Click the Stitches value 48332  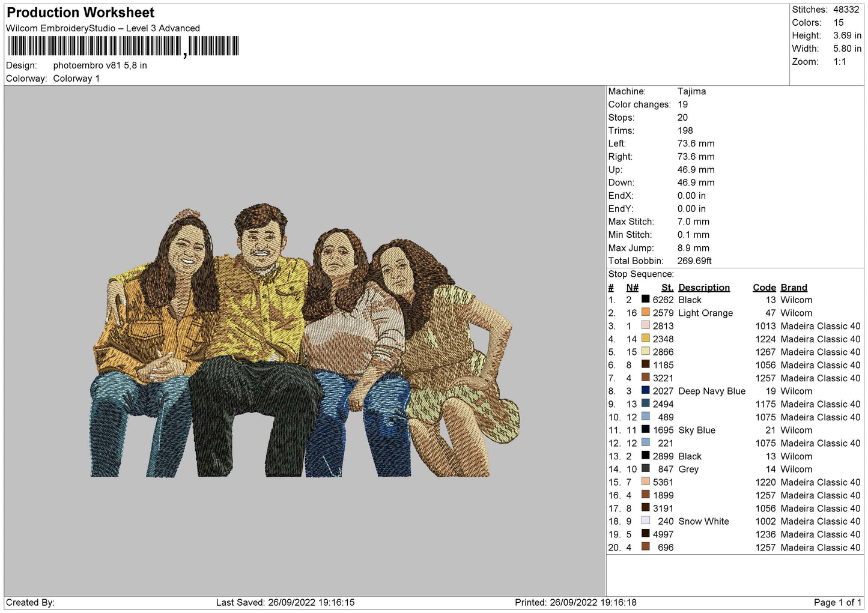pyautogui.click(x=846, y=10)
